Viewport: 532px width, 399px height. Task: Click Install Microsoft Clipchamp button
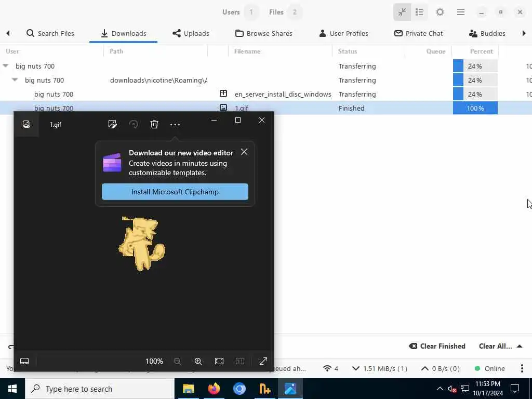175,192
